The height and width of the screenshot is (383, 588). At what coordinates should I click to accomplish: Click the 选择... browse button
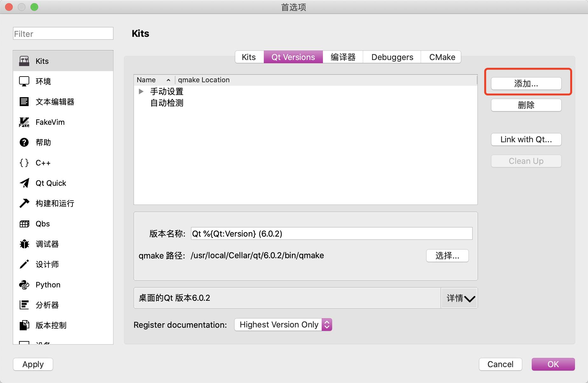[448, 256]
